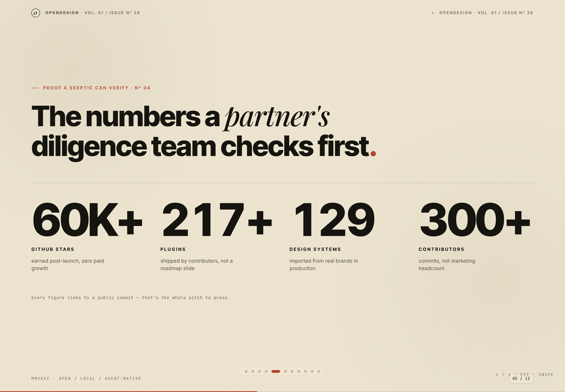The height and width of the screenshot is (392, 565).
Task: Click 'commits, not marketing headcount' text
Action: click(447, 265)
